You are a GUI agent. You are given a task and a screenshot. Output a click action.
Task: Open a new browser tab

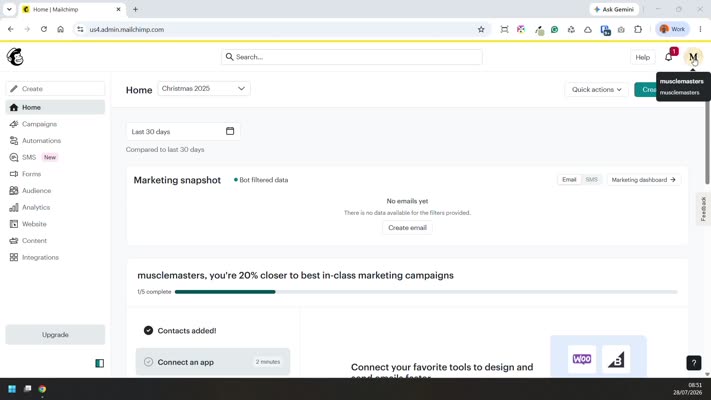[x=135, y=9]
